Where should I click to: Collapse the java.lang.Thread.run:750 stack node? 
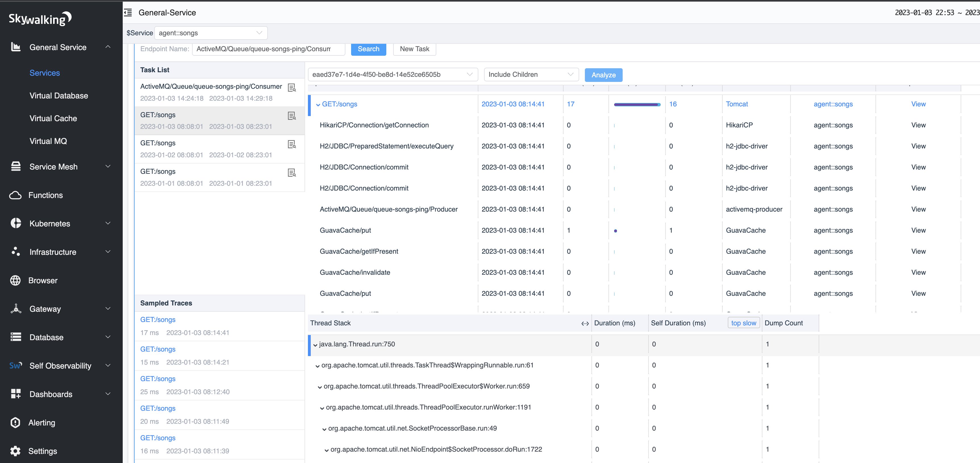click(315, 345)
